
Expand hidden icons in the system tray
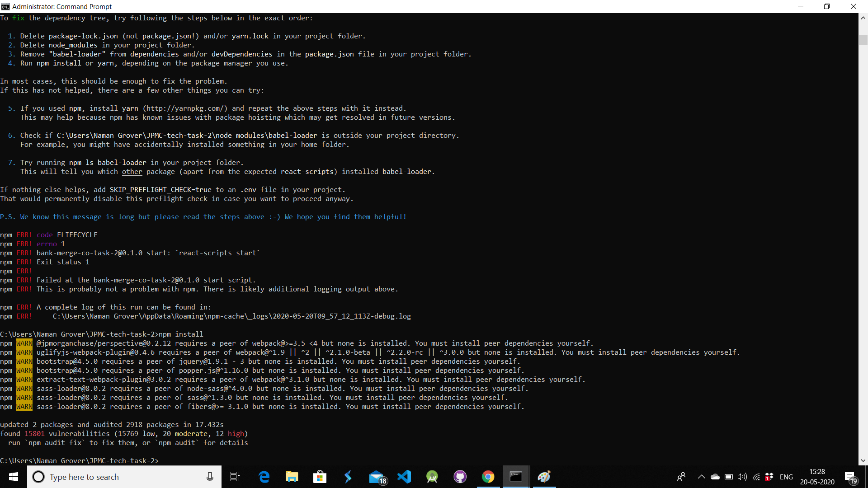tap(702, 477)
